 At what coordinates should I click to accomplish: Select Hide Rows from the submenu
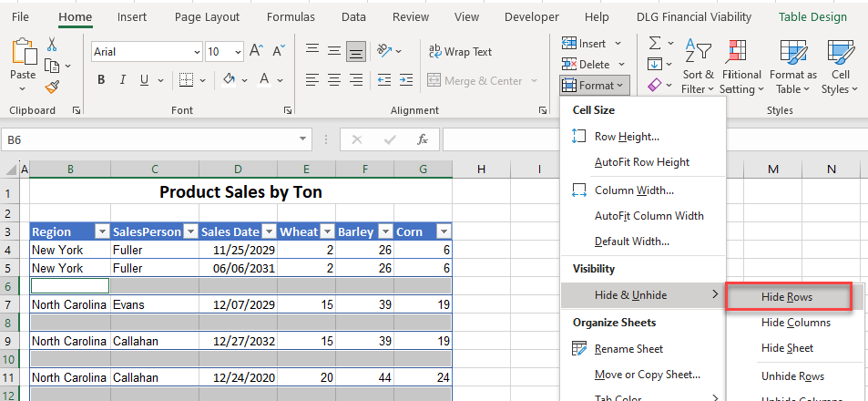tap(787, 297)
